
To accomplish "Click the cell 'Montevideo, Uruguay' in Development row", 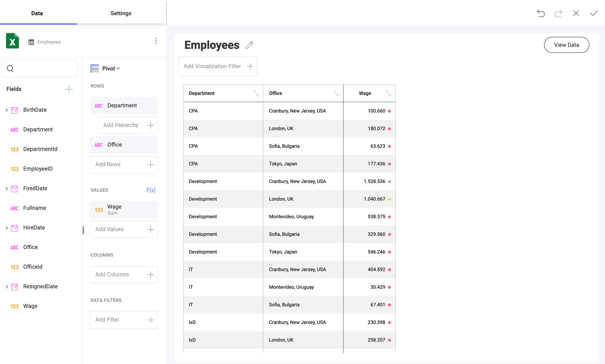I will [x=291, y=217].
